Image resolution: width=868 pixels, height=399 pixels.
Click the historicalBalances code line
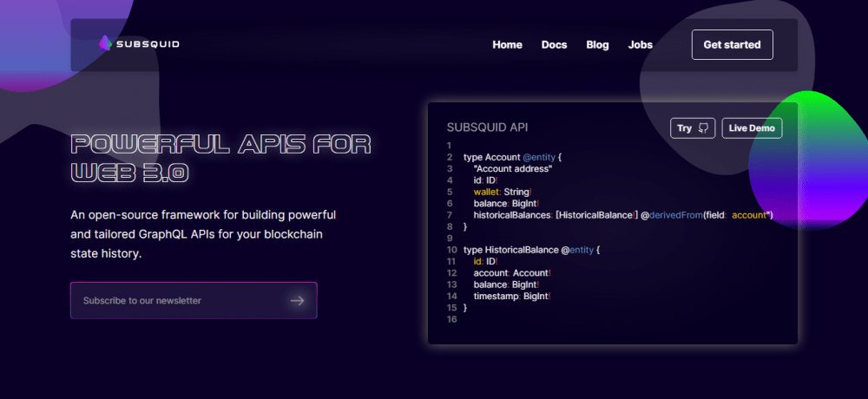pyautogui.click(x=622, y=215)
